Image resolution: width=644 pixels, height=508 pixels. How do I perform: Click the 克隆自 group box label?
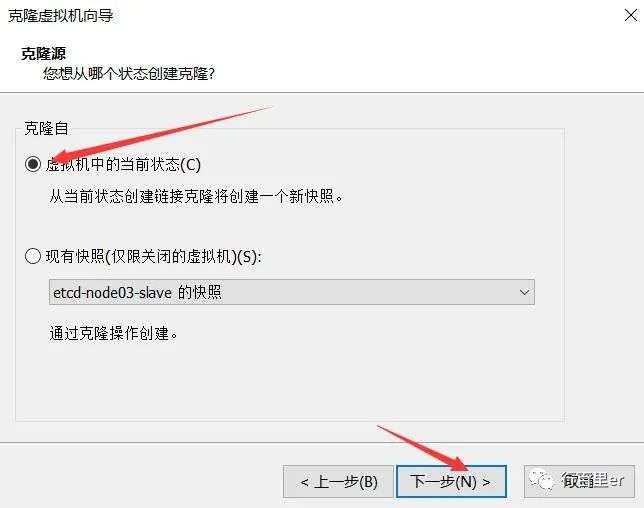click(46, 129)
